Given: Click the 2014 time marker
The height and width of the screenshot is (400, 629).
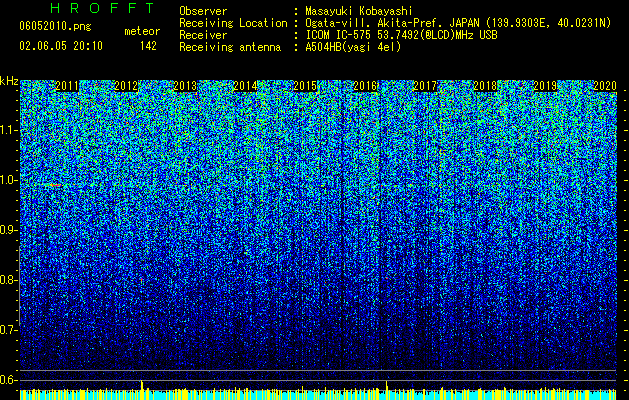Looking at the screenshot, I should pyautogui.click(x=246, y=86).
